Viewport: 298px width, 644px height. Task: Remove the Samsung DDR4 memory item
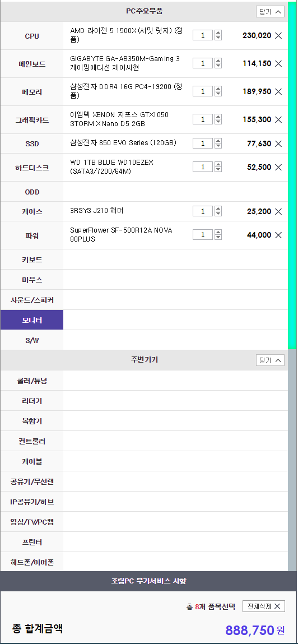[x=278, y=91]
